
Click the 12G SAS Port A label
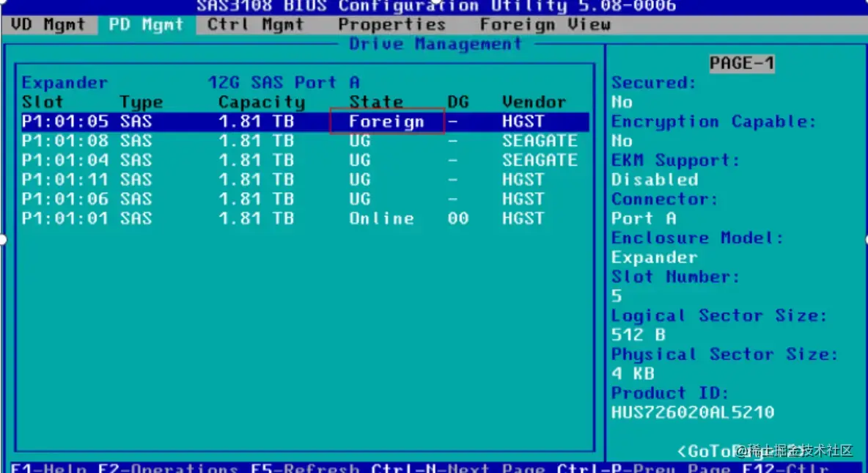point(284,83)
